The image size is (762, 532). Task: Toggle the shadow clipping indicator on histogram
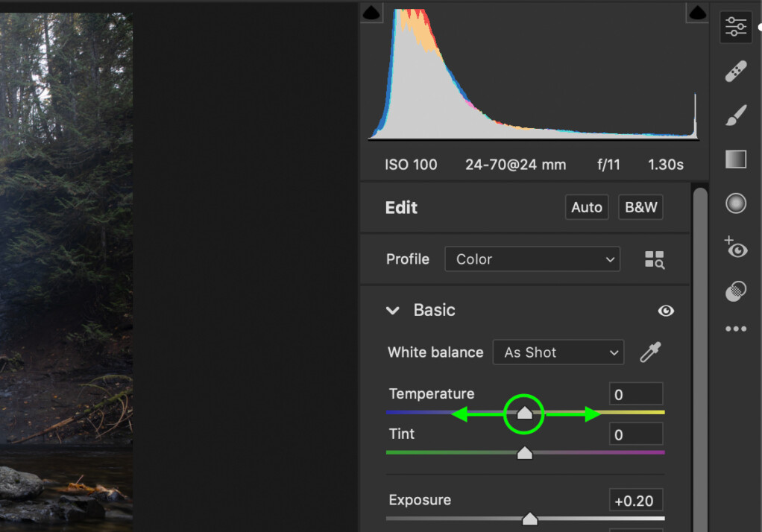click(371, 13)
